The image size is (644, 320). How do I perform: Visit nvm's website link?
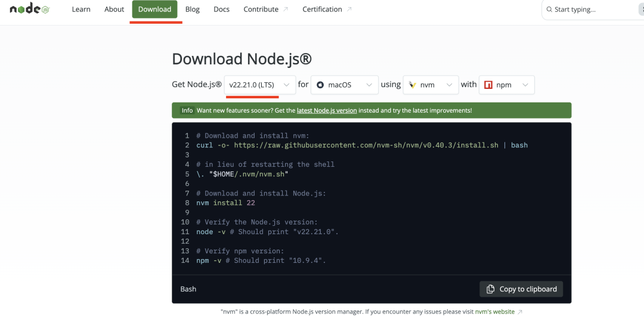494,312
